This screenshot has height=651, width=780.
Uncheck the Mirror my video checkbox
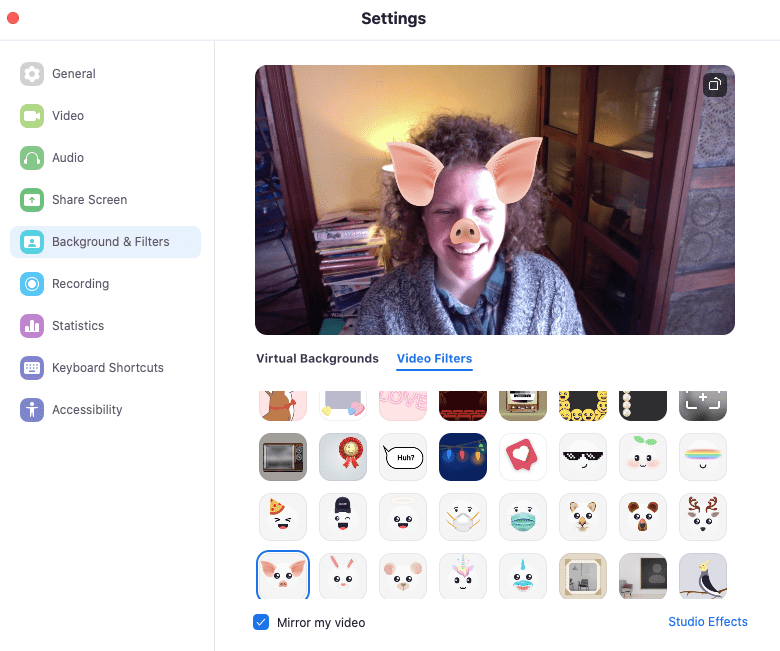tap(262, 622)
